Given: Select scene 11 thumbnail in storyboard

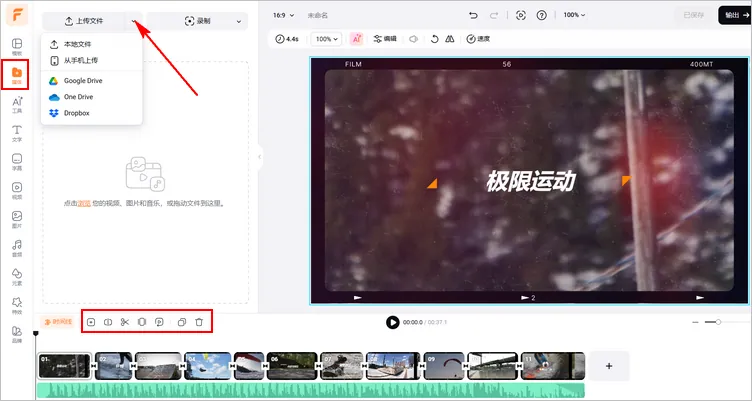Looking at the screenshot, I should point(553,366).
